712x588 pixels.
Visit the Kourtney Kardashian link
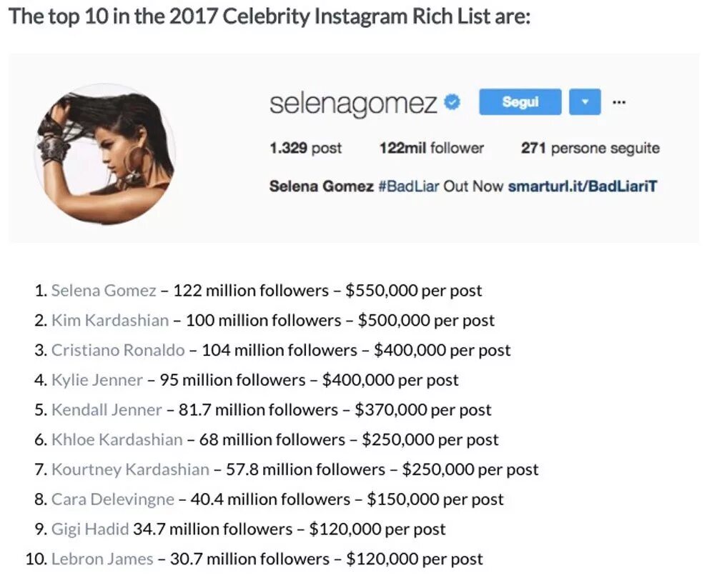pos(130,470)
